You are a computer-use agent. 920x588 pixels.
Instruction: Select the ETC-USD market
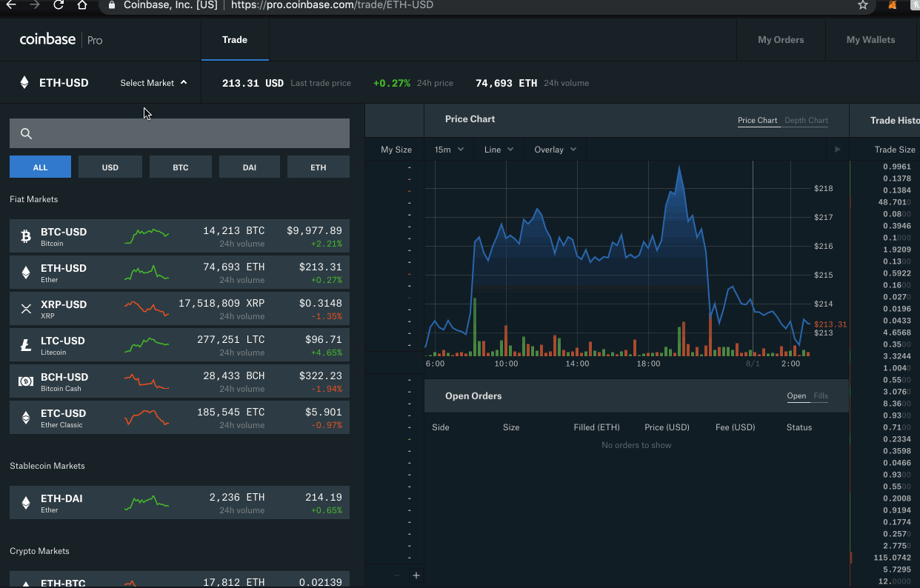click(x=179, y=418)
